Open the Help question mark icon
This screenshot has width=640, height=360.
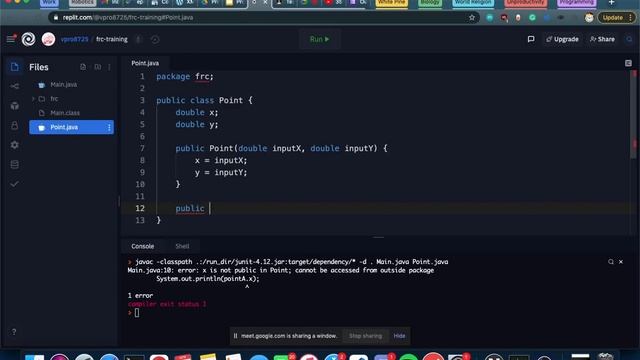tap(14, 332)
